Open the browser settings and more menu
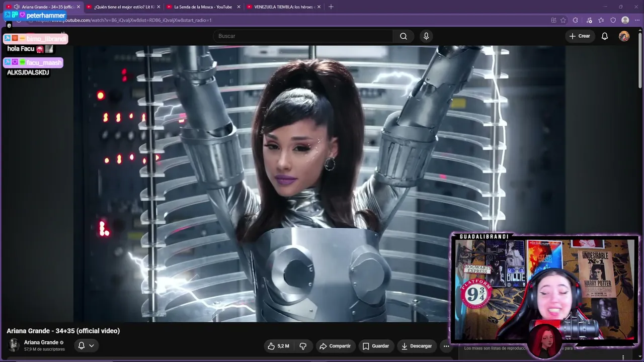The image size is (644, 362). pos(637,20)
